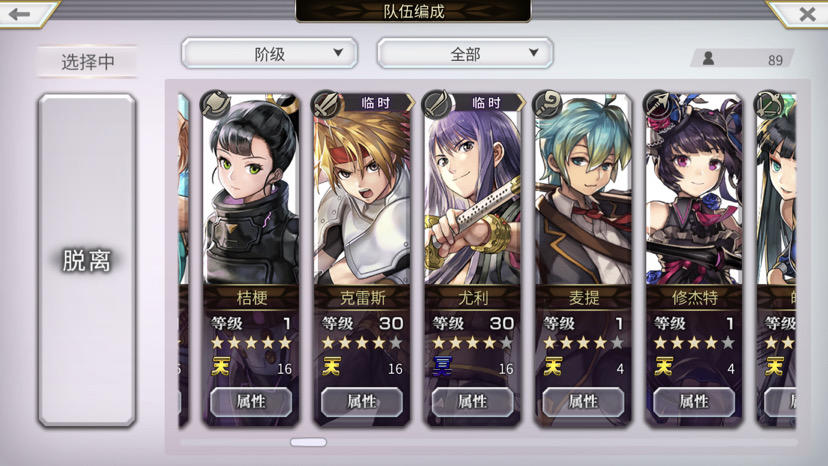Click the staff icon on 麦提's card
Viewport: 828px width, 466px height.
point(548,104)
